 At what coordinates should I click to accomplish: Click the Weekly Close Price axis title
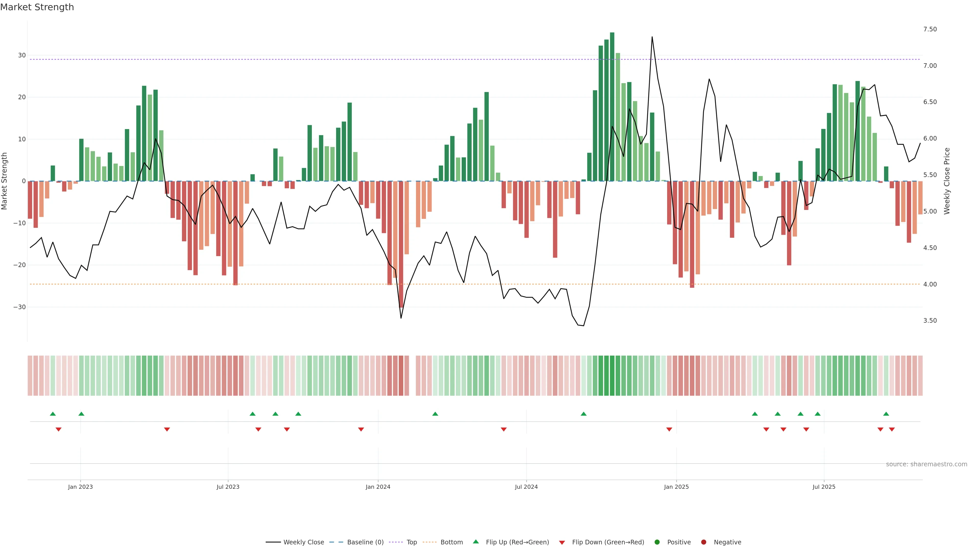947,181
